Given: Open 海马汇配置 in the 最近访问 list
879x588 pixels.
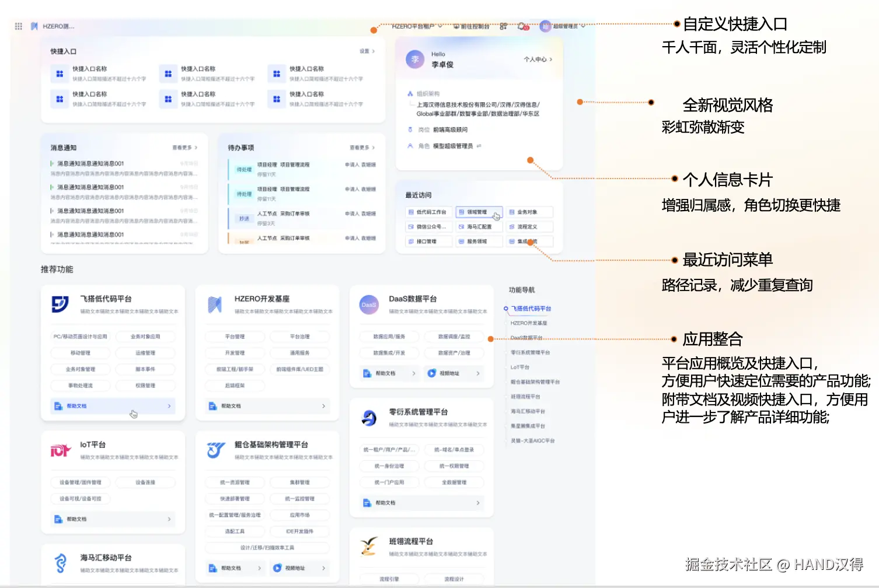Looking at the screenshot, I should (x=479, y=227).
